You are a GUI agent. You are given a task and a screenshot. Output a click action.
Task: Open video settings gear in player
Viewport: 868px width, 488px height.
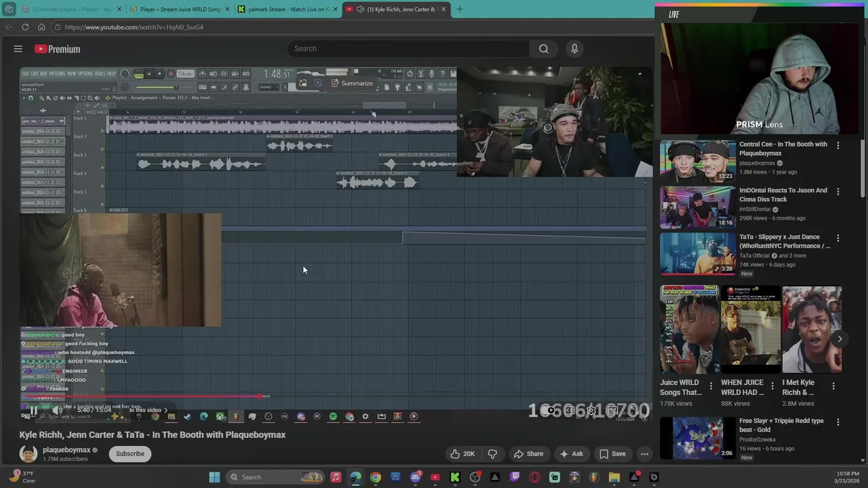591,410
